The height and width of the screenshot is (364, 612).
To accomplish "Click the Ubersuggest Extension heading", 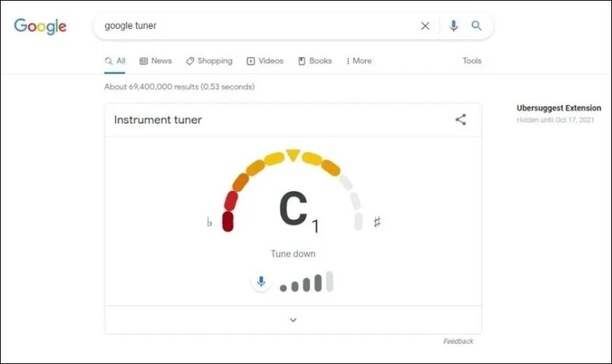I will tap(559, 108).
